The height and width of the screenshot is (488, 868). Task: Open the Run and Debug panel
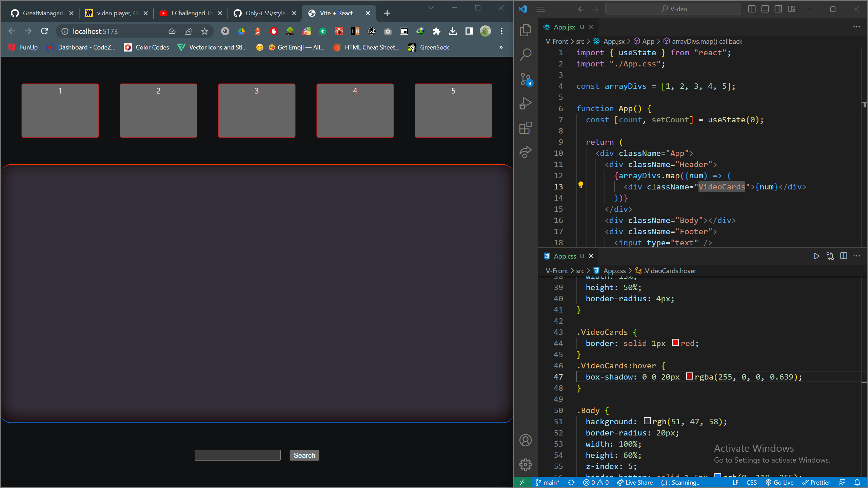coord(525,103)
